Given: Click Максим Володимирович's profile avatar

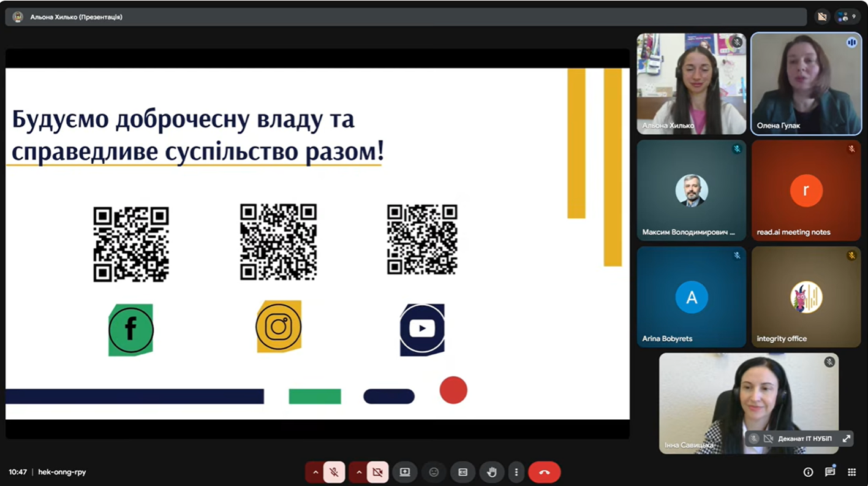Looking at the screenshot, I should 692,191.
